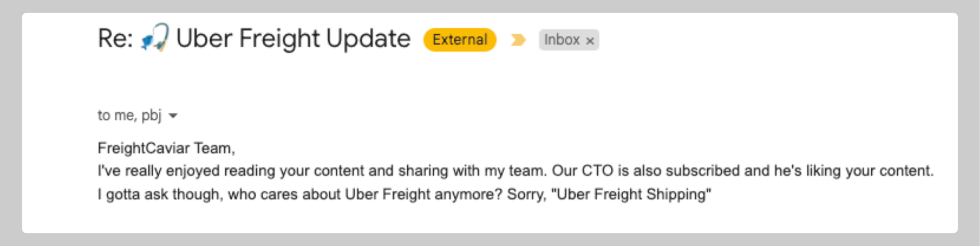The image size is (980, 246).
Task: Click the yellow External badge
Action: pyautogui.click(x=460, y=40)
